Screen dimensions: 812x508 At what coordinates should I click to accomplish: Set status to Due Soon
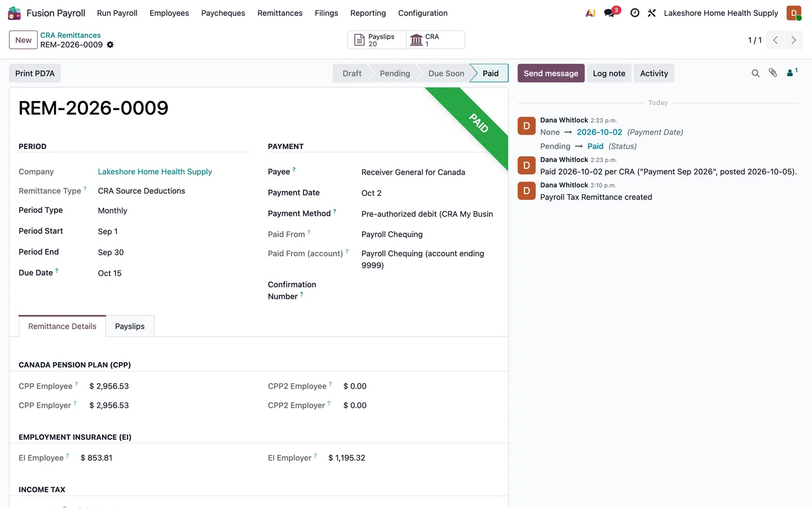click(446, 73)
